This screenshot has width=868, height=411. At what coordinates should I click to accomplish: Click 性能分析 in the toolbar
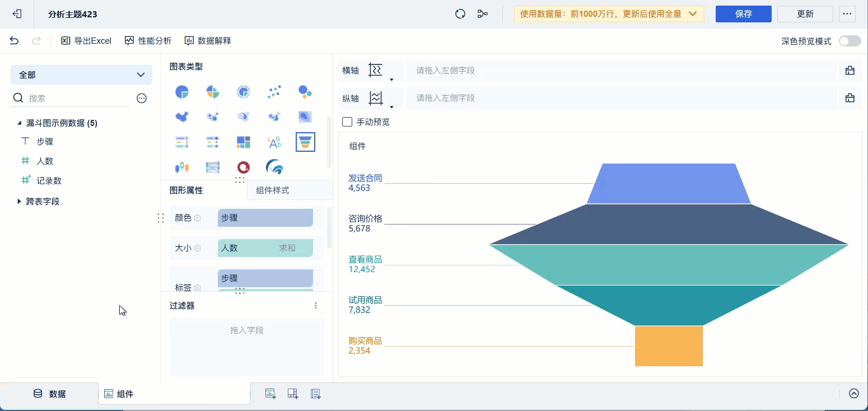pos(148,41)
